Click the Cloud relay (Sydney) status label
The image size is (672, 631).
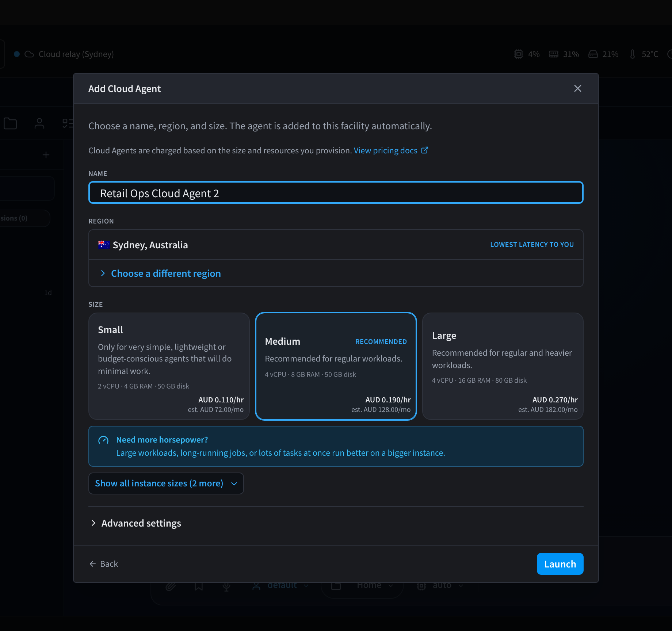[76, 54]
